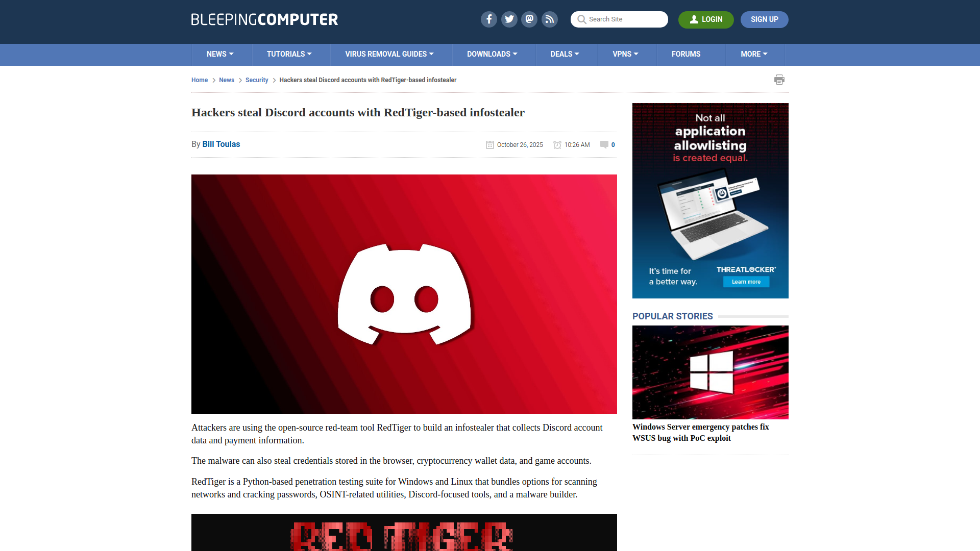Visit the Twitter profile icon
The height and width of the screenshot is (551, 980).
point(509,19)
